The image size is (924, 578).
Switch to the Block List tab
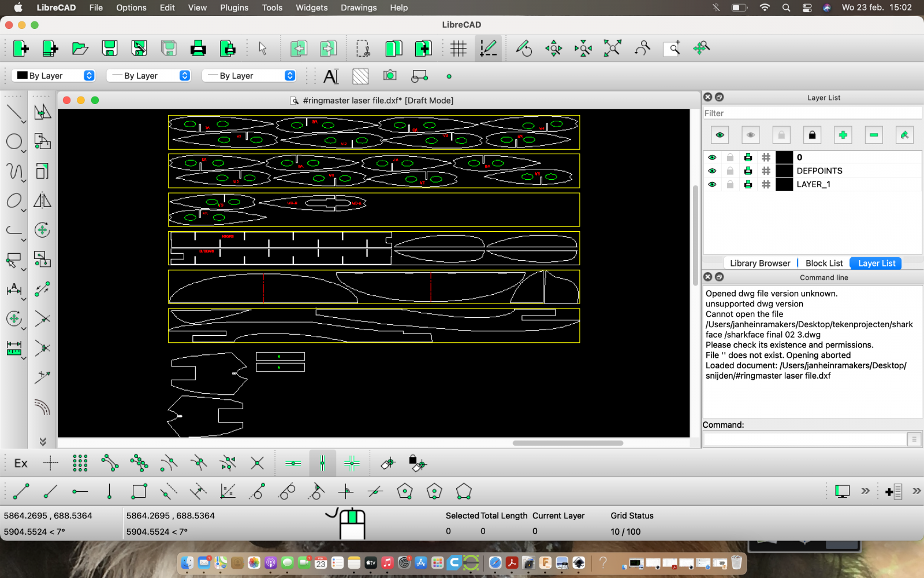pos(824,263)
